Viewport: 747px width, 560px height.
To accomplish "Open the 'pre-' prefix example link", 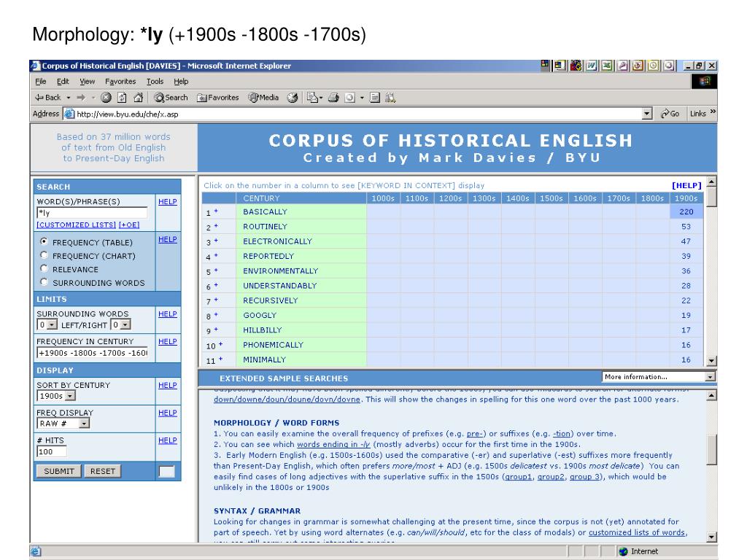I will click(474, 433).
